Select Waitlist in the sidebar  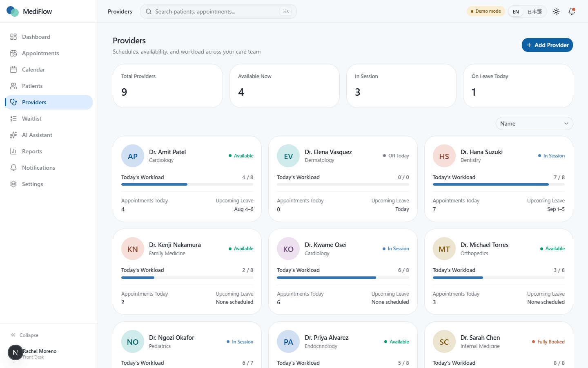pos(49,119)
